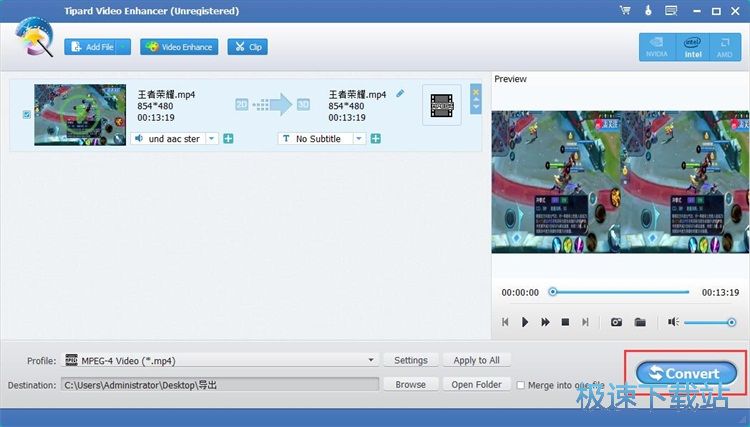The height and width of the screenshot is (427, 750).
Task: Toggle AMD acceleration
Action: 725,47
